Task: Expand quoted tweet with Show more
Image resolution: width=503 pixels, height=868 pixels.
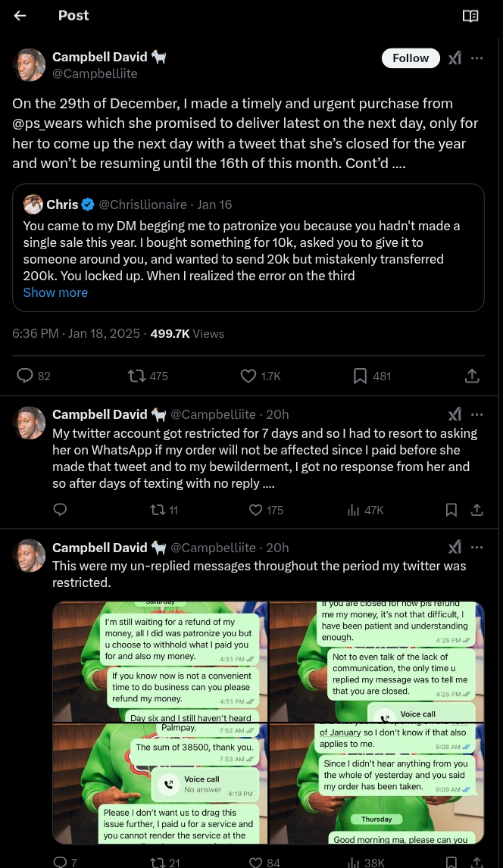Action: point(55,292)
